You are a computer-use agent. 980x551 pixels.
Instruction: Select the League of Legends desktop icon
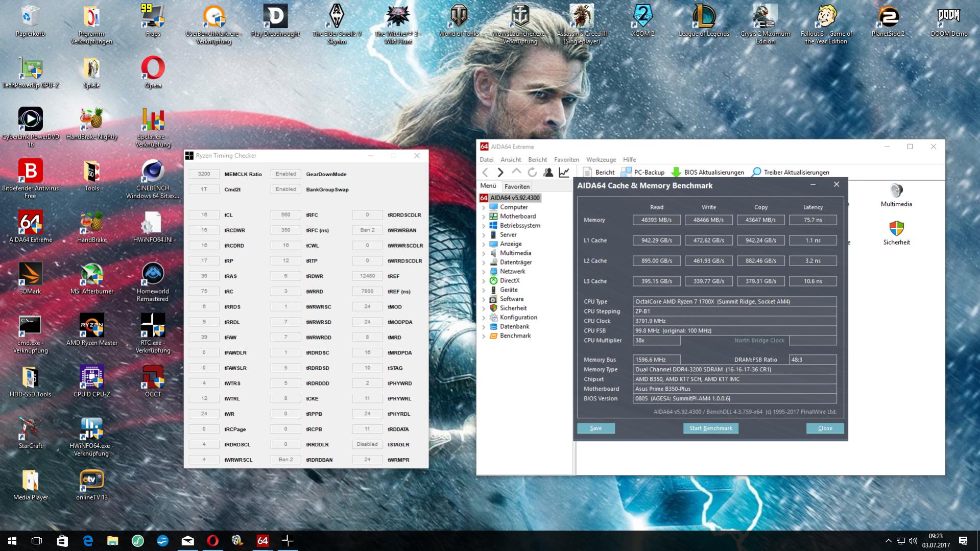click(x=704, y=21)
